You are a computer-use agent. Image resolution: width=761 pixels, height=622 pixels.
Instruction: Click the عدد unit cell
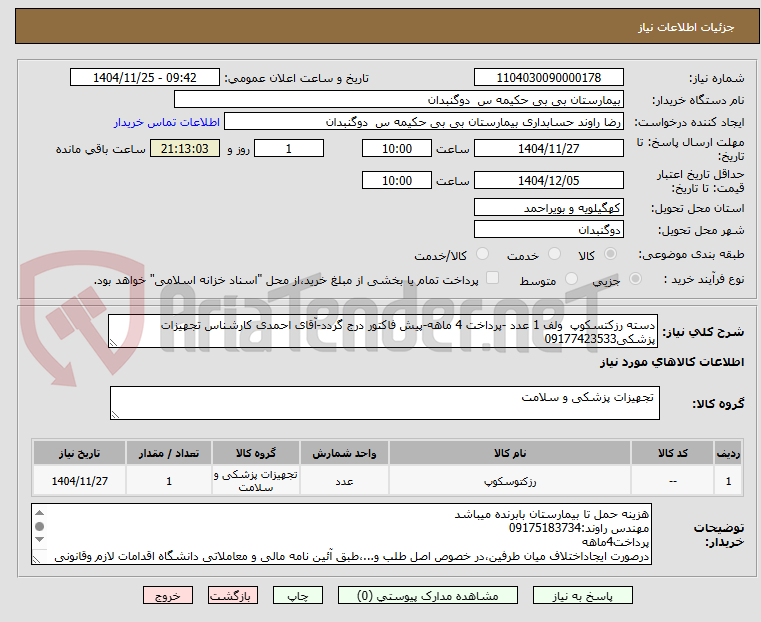pos(344,481)
